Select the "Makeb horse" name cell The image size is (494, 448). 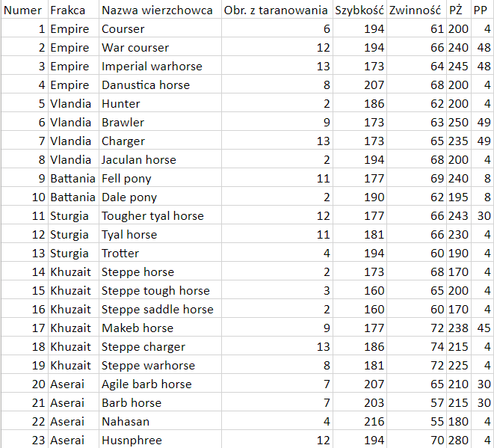click(x=138, y=328)
